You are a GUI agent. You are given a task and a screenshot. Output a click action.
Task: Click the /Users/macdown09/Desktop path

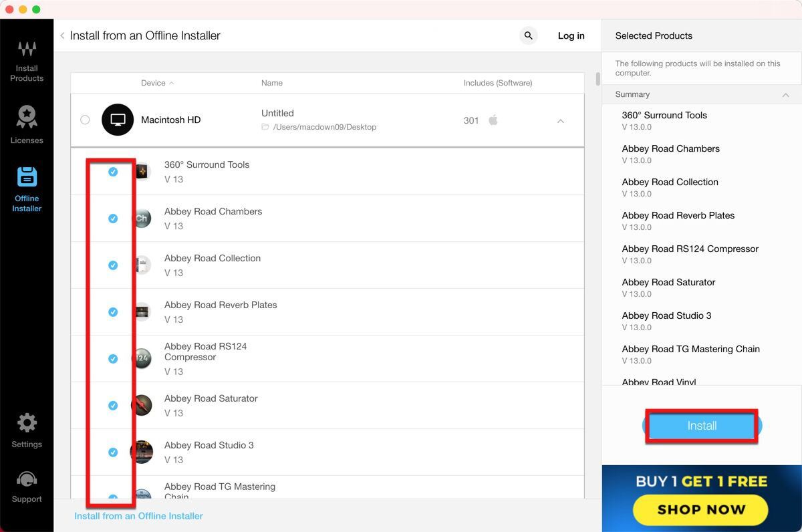point(325,127)
